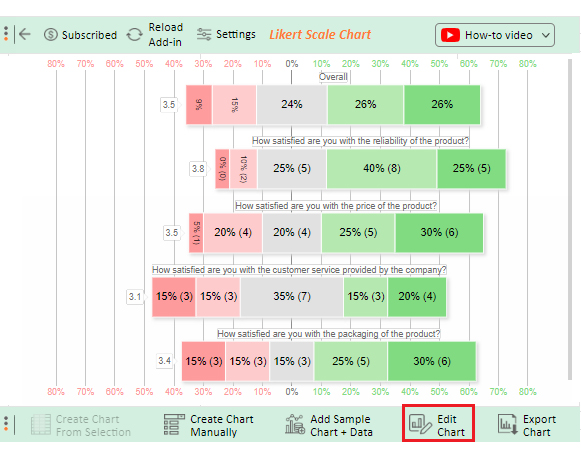Open the top toolbar three-dot menu
Image resolution: width=581 pixels, height=458 pixels.
point(6,34)
